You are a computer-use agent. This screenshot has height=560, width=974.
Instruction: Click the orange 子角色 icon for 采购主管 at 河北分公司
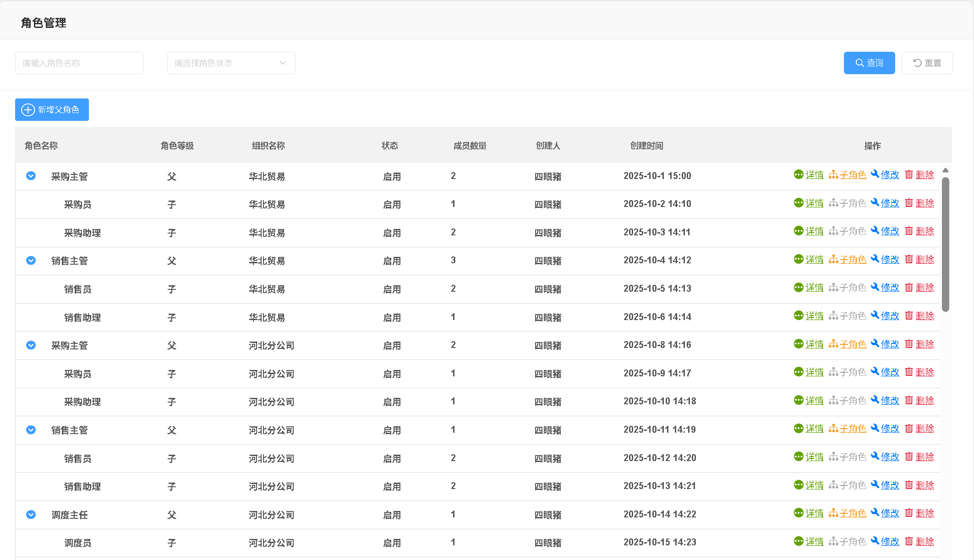point(833,344)
